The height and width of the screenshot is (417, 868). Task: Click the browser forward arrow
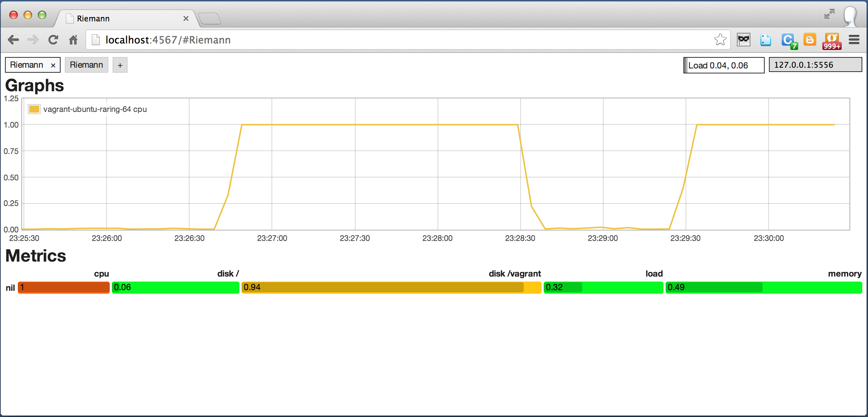tap(33, 40)
